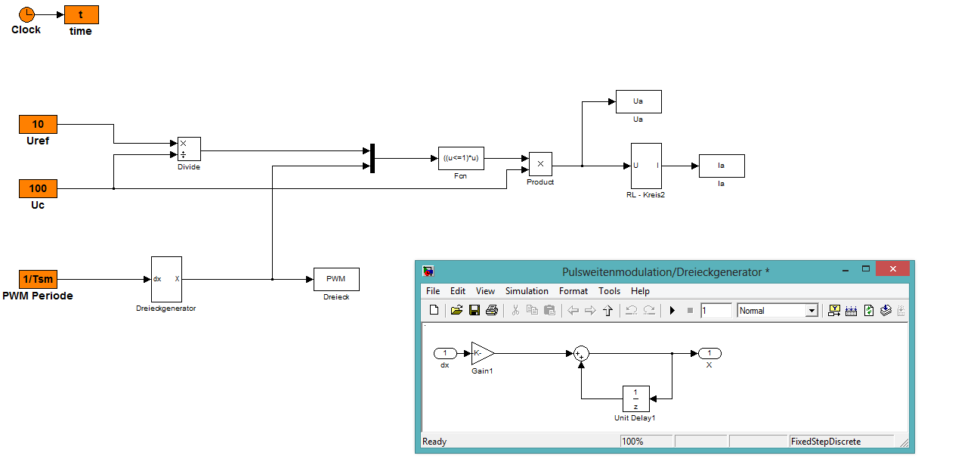
Task: Open the Model Explorer toolbar icon
Action: 852,310
